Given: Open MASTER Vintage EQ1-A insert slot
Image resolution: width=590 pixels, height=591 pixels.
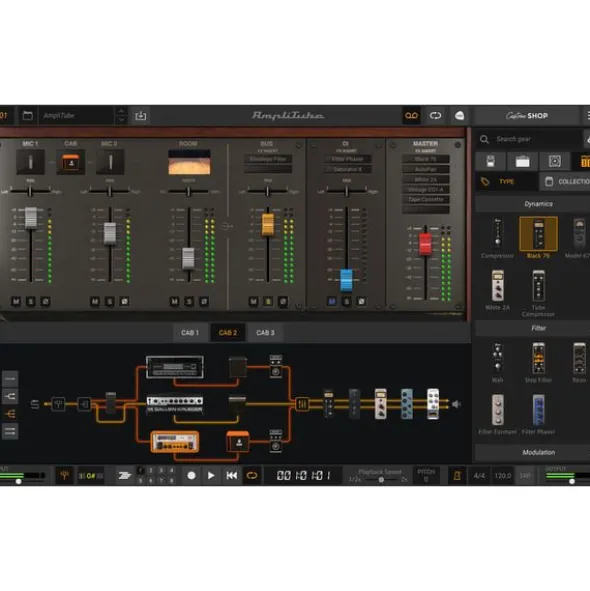Looking at the screenshot, I should (x=426, y=190).
